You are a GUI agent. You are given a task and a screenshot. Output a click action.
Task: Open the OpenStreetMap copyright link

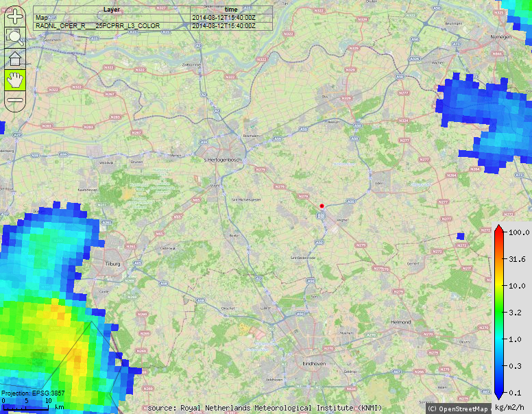pyautogui.click(x=457, y=409)
